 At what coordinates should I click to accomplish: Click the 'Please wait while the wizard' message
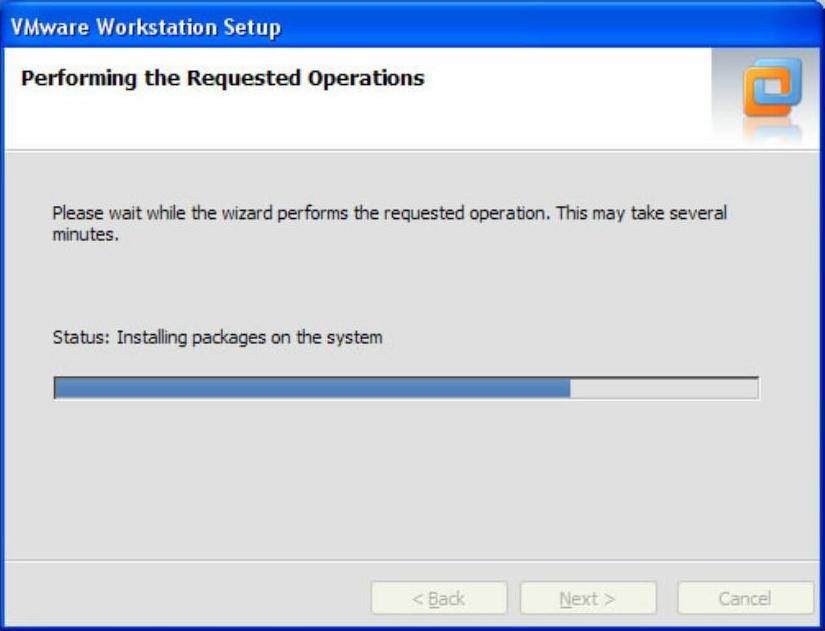[389, 224]
